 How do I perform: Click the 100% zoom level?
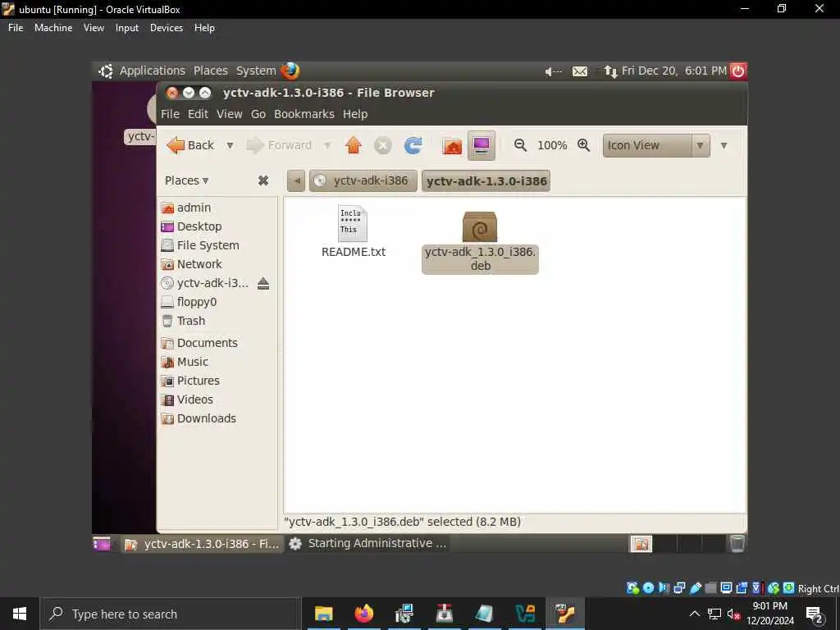click(x=552, y=145)
